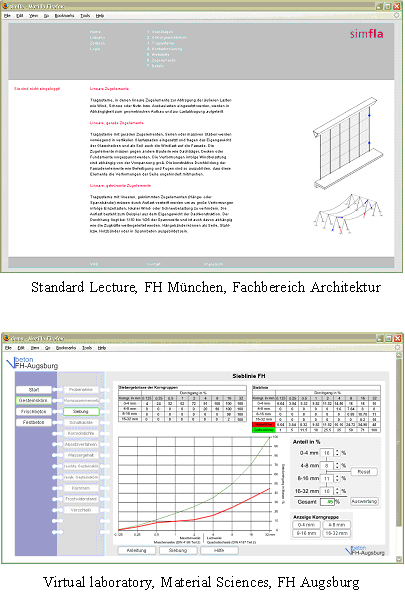Click the 0-4 mm percentage stepper arrows
The width and height of the screenshot is (405, 592).
coord(337,453)
